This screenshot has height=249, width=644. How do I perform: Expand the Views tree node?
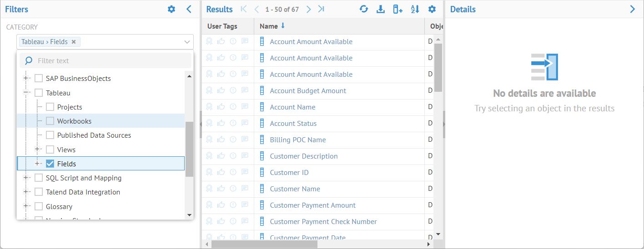(38, 149)
